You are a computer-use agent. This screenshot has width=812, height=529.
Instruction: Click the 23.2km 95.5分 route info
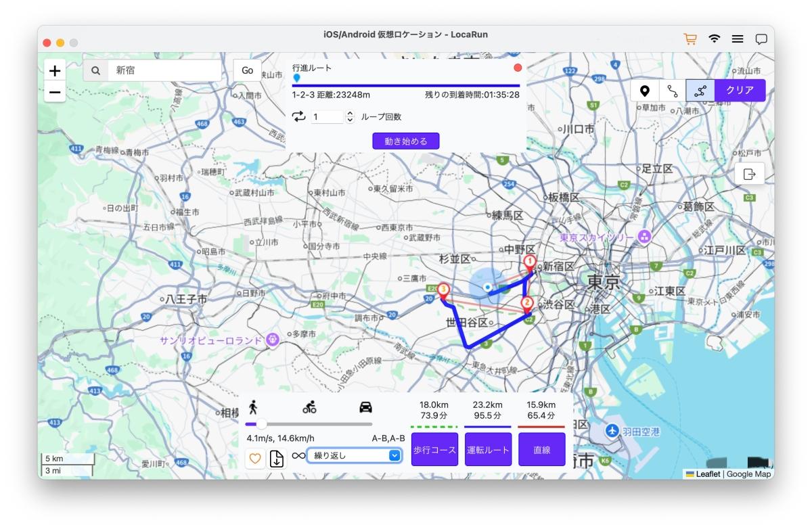tap(488, 410)
